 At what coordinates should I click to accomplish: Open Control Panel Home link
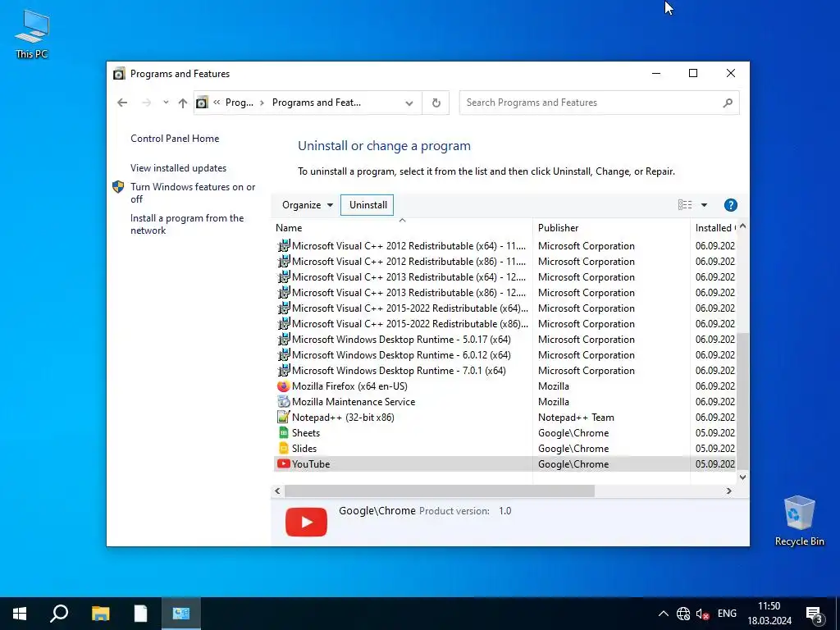(x=175, y=139)
